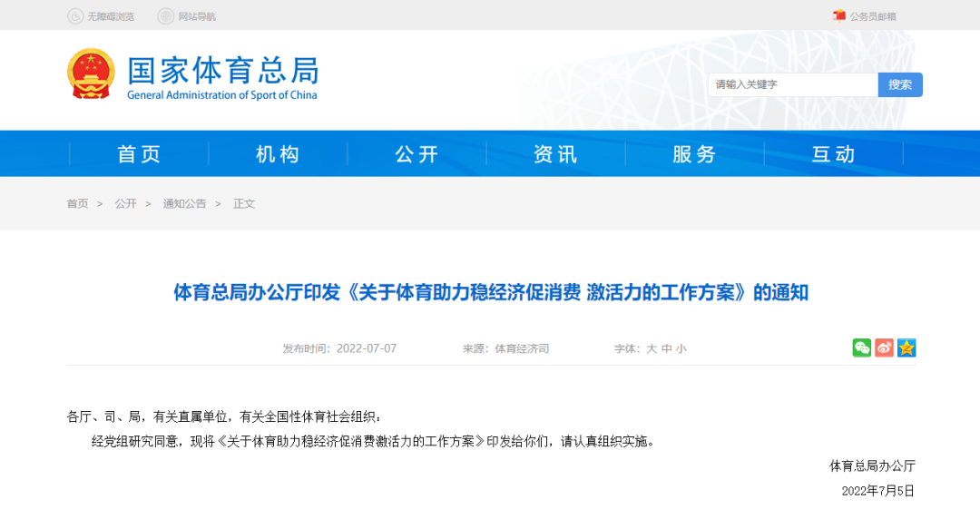This screenshot has height=519, width=980.
Task: Focus the 请输入关键字 search field
Action: pyautogui.click(x=792, y=84)
